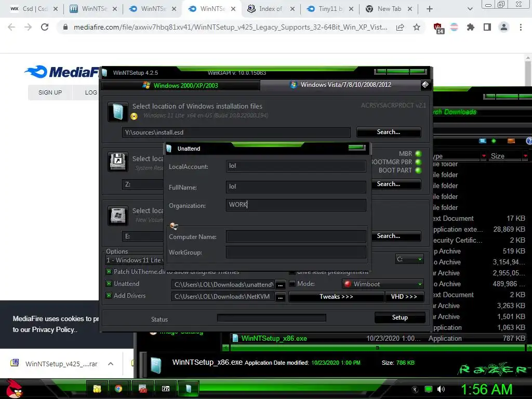Click the LocalAccount input field

(x=296, y=166)
